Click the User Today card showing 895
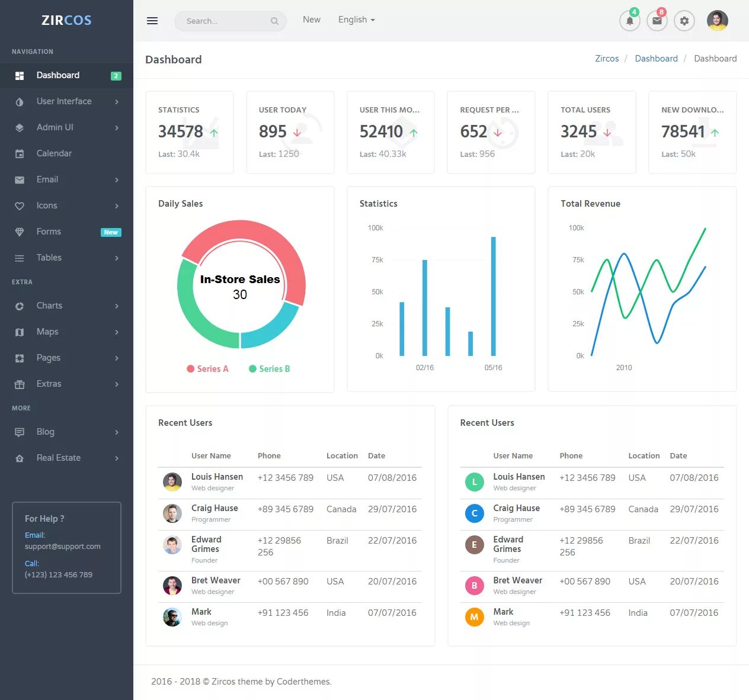The width and height of the screenshot is (749, 700). coord(290,132)
